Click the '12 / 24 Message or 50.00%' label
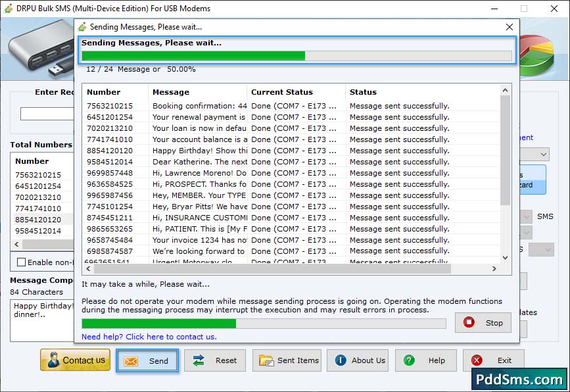The width and height of the screenshot is (570, 392). [x=141, y=69]
